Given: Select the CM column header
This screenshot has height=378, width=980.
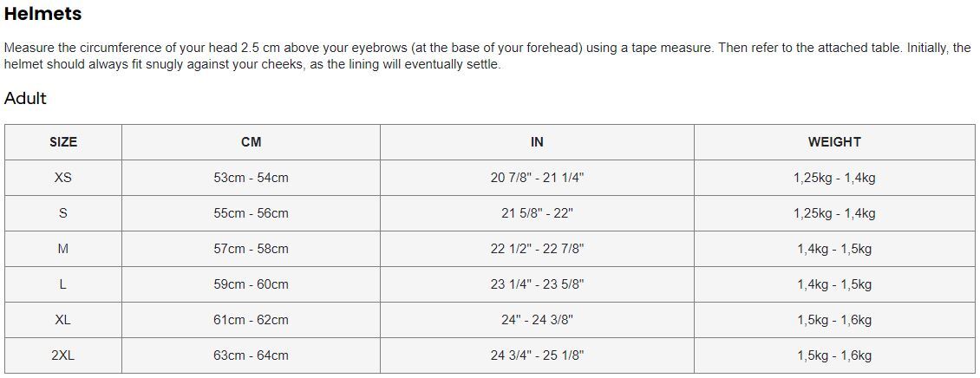Looking at the screenshot, I should point(251,142).
